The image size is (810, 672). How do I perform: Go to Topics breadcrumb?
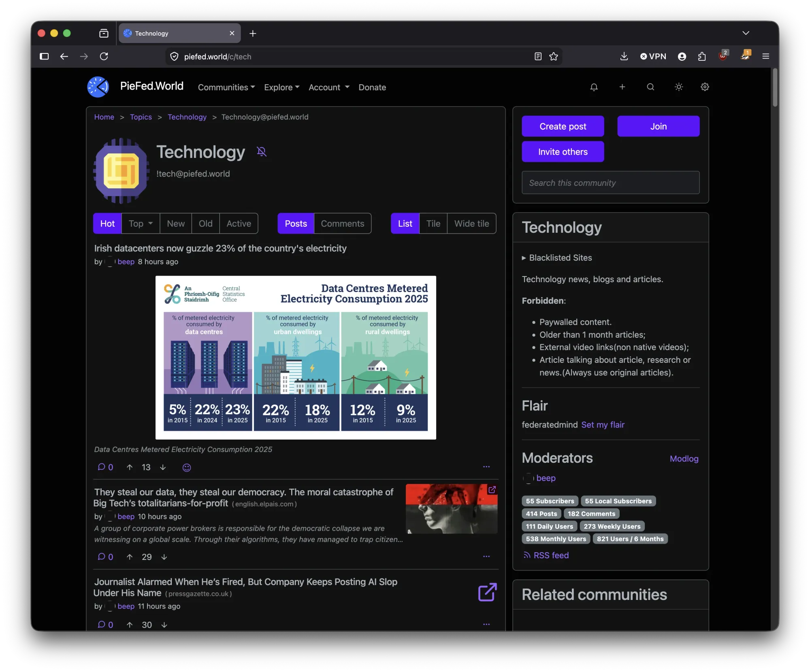[141, 117]
